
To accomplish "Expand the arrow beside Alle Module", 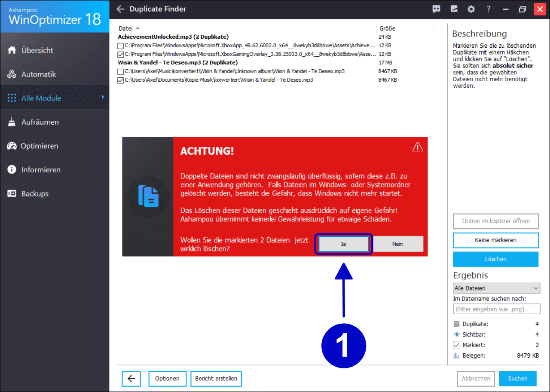I will point(103,97).
